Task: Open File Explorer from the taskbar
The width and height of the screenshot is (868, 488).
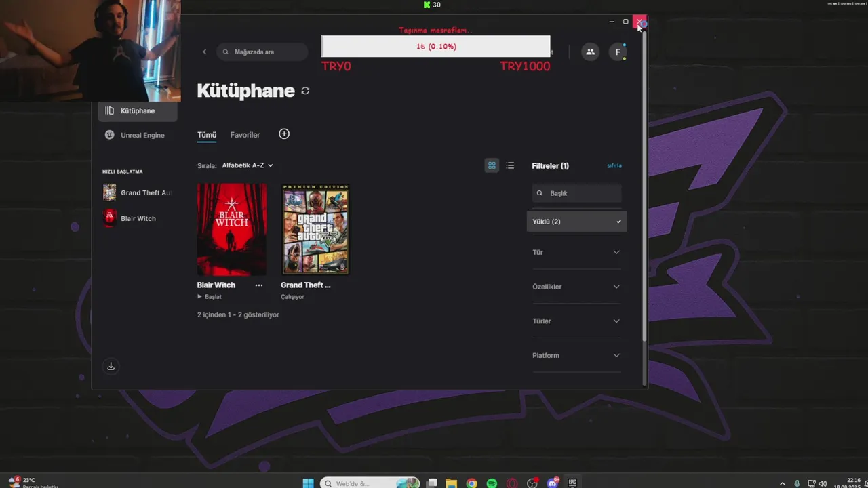Action: point(452,483)
